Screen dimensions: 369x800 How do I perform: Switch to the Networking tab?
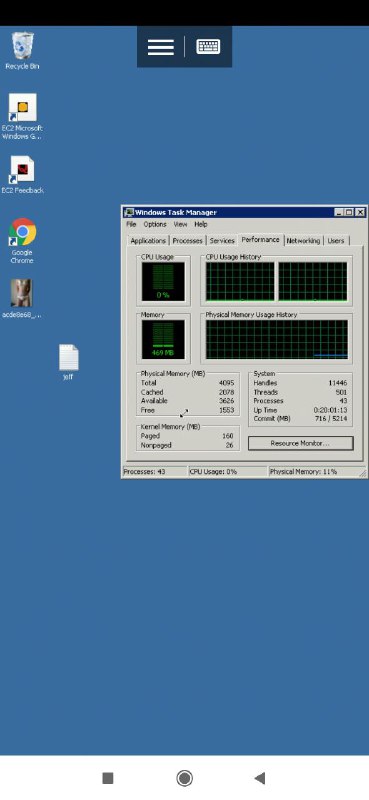pyautogui.click(x=303, y=241)
